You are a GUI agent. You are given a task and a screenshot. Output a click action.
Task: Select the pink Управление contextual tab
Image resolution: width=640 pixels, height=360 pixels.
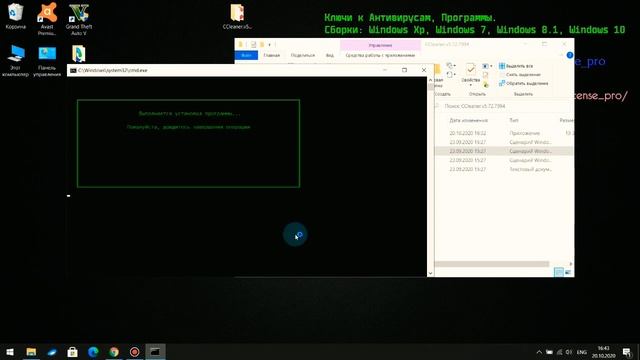380,45
